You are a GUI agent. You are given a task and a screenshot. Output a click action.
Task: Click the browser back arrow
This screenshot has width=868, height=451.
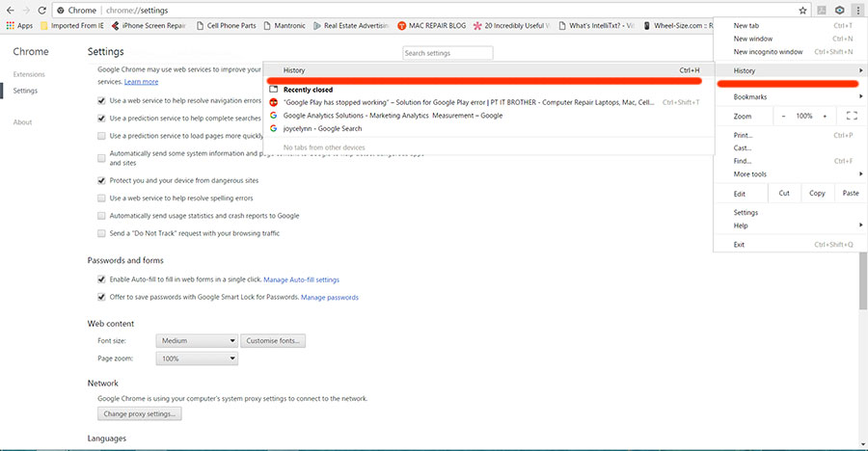10,10
